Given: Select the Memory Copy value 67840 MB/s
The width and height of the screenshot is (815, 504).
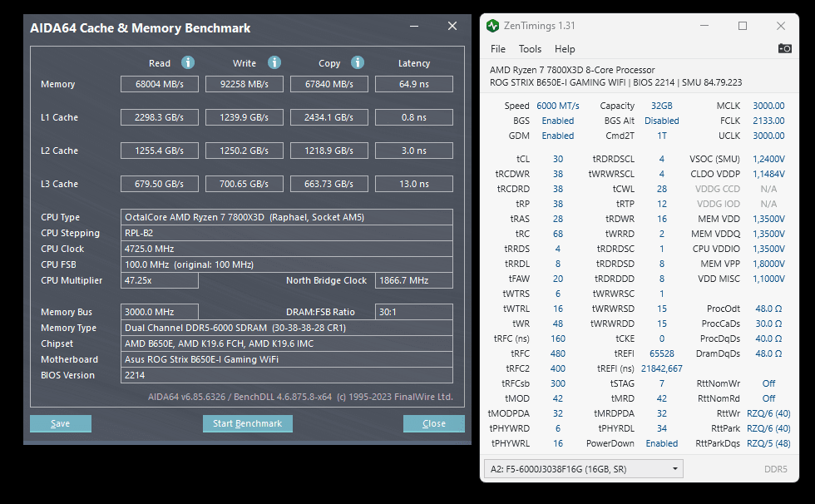Looking at the screenshot, I should click(329, 84).
